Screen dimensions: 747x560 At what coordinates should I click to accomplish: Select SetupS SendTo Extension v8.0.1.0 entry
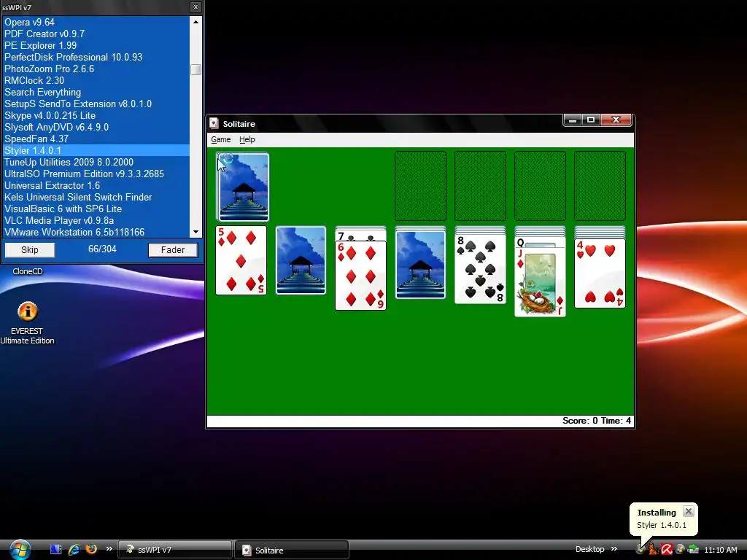pyautogui.click(x=96, y=104)
